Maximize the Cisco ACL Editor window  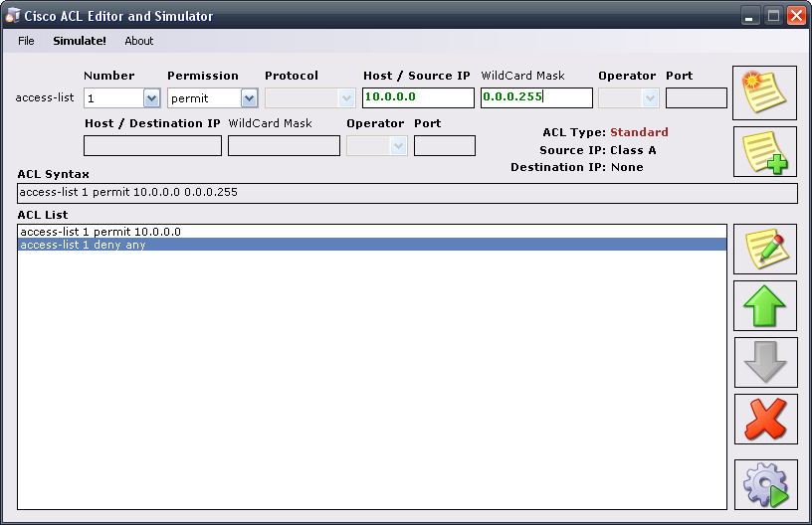coord(773,16)
